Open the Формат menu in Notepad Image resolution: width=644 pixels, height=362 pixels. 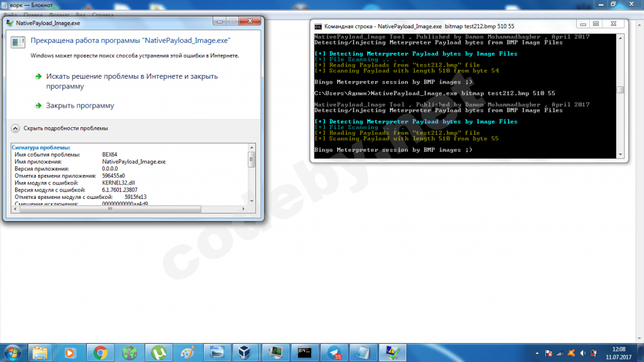click(x=59, y=15)
